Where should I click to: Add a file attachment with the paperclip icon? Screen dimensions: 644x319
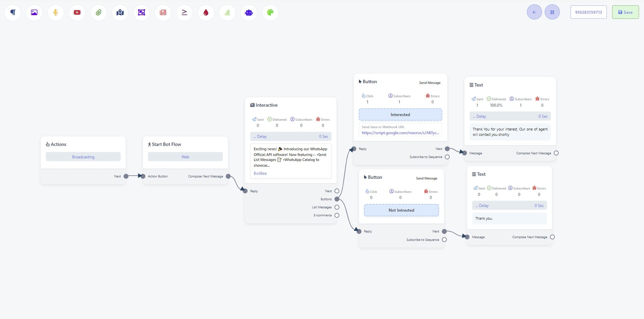tap(99, 12)
